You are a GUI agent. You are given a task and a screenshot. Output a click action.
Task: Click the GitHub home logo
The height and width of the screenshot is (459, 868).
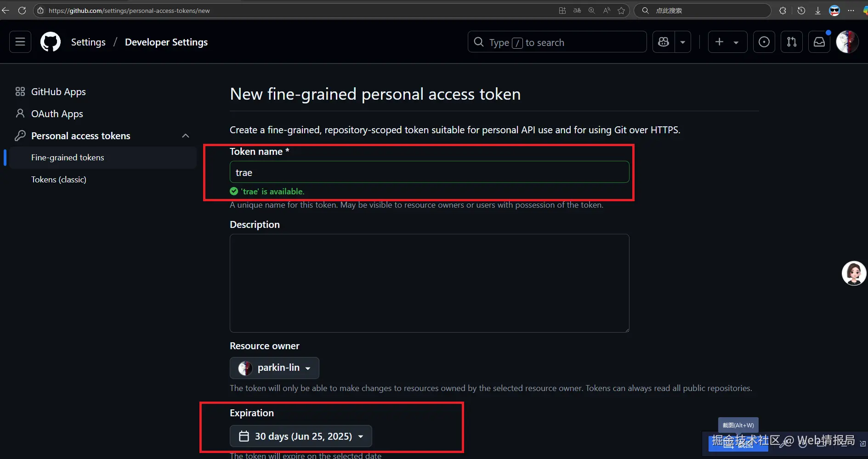click(x=50, y=41)
